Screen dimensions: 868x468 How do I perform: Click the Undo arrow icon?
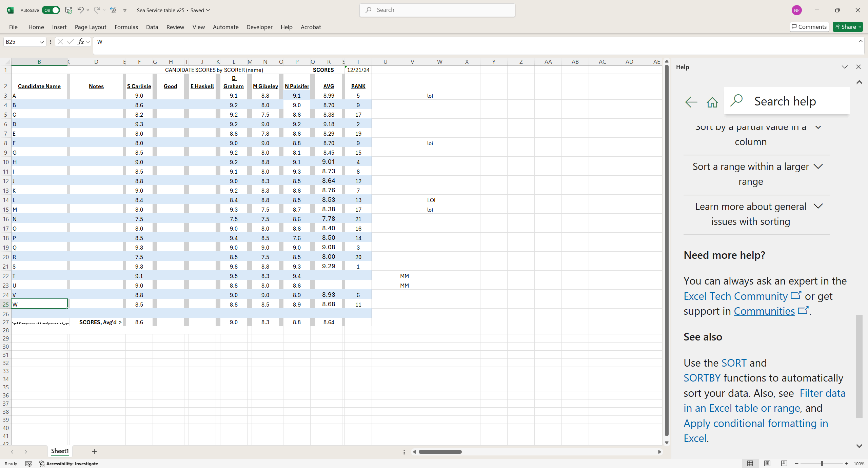point(80,10)
